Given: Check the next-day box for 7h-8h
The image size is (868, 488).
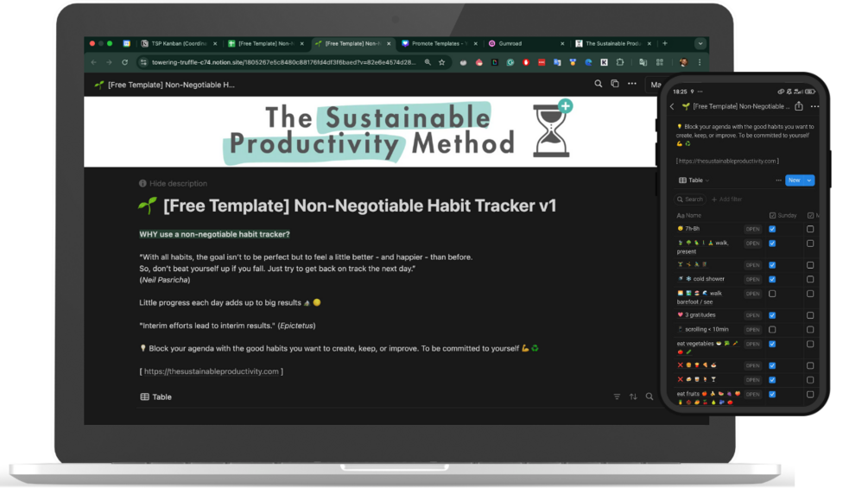Looking at the screenshot, I should point(810,229).
